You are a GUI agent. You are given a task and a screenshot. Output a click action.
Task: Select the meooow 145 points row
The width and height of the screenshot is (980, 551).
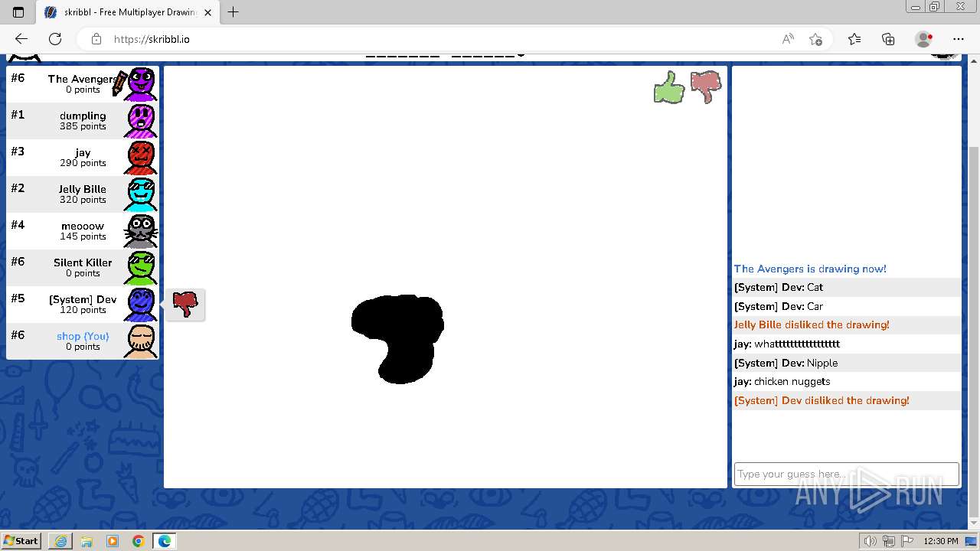coord(83,231)
